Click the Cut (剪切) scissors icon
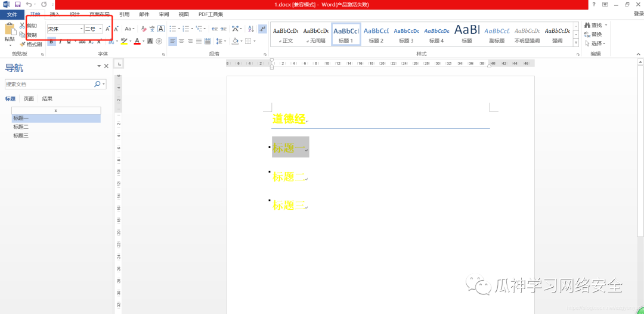The image size is (644, 314). click(23, 26)
